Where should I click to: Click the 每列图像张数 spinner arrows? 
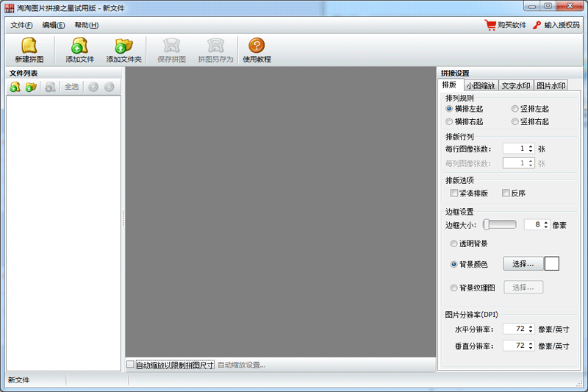click(x=531, y=163)
